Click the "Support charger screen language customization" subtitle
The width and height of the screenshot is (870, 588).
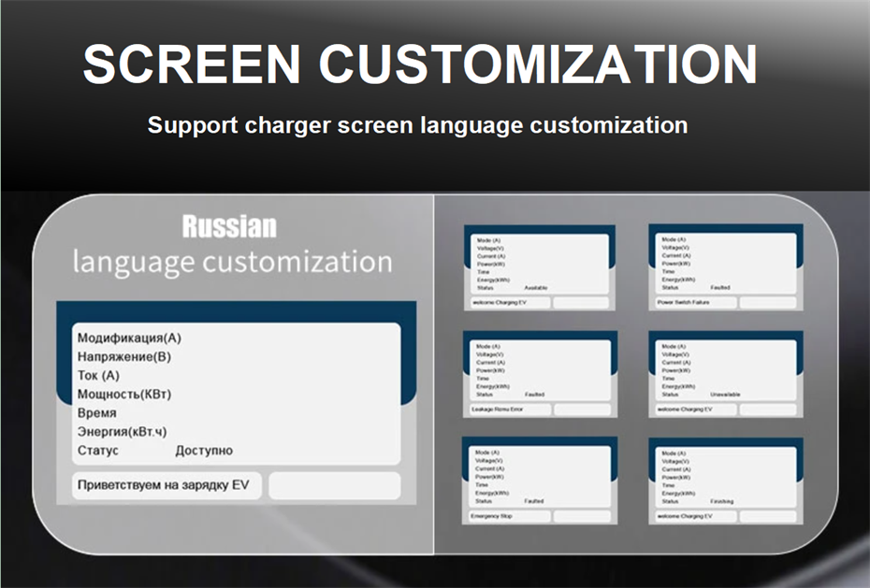(417, 125)
